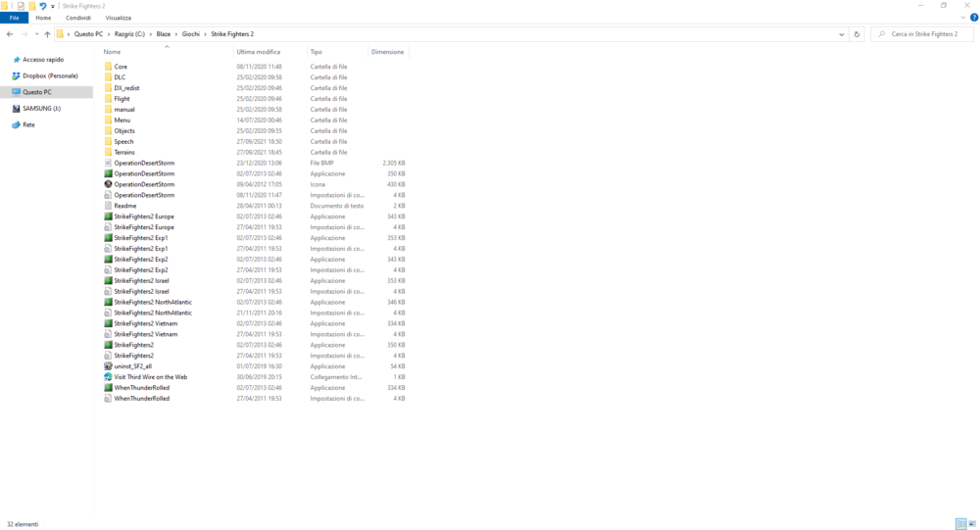The width and height of the screenshot is (980, 530).
Task: Click the Help question mark icon
Action: [974, 18]
